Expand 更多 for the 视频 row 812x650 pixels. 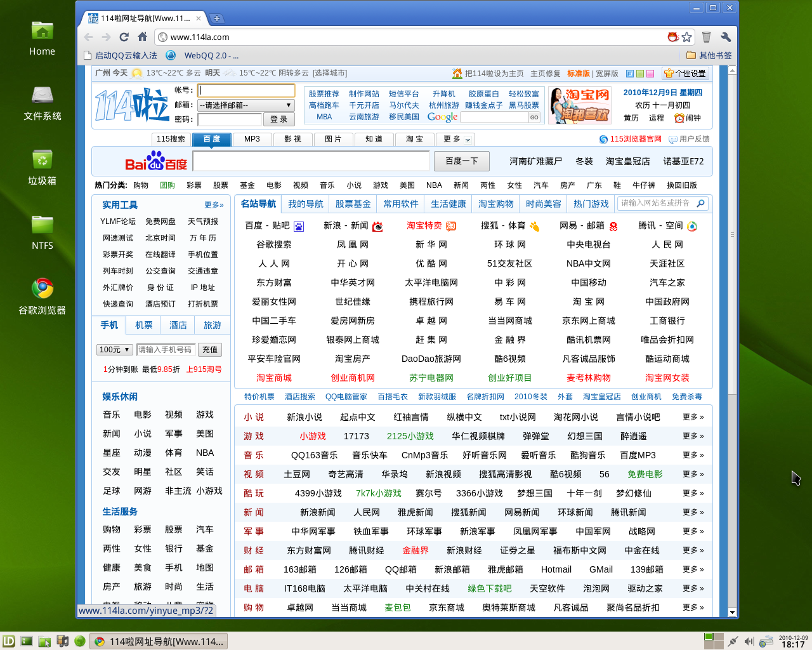click(693, 474)
